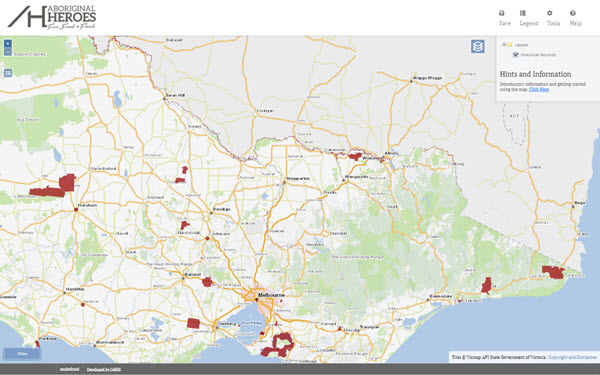This screenshot has width=600, height=375.
Task: Select the red region west of Geelong
Action: [194, 323]
